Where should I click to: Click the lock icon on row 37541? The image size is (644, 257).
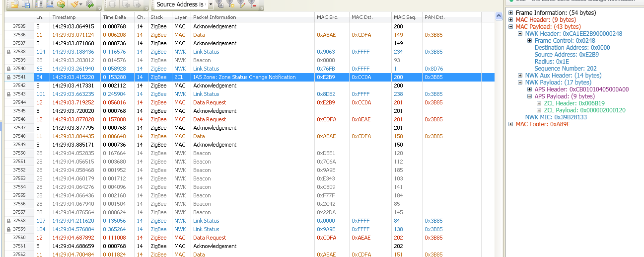[8, 77]
